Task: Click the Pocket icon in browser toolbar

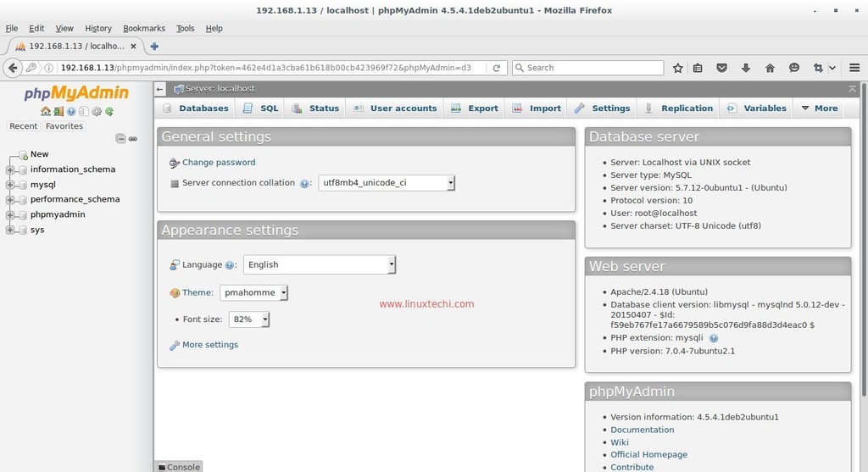Action: click(x=722, y=68)
